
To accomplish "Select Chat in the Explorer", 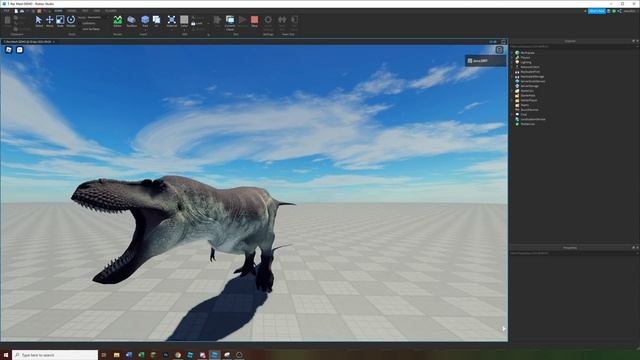I will (x=524, y=115).
